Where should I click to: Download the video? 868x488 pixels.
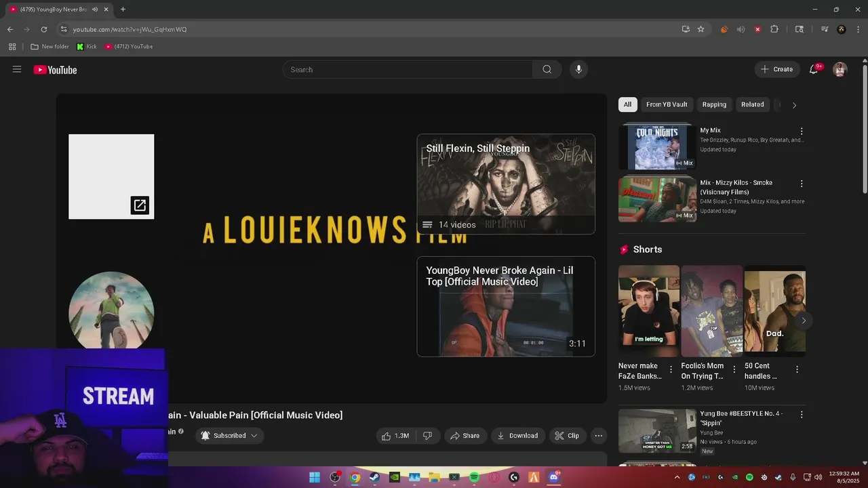click(517, 436)
